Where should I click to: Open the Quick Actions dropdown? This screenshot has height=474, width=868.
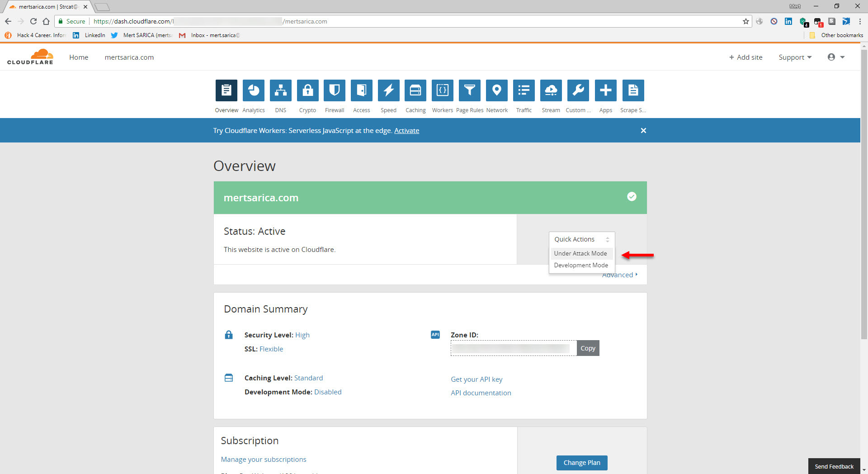coord(582,239)
